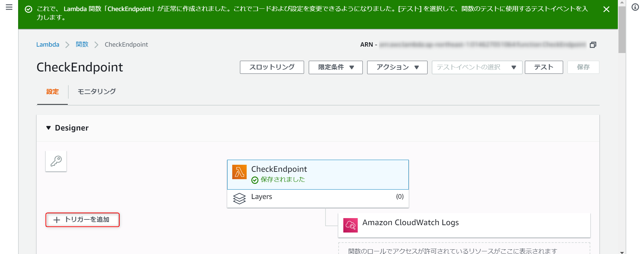Copy the function ARN to clipboard

click(593, 45)
